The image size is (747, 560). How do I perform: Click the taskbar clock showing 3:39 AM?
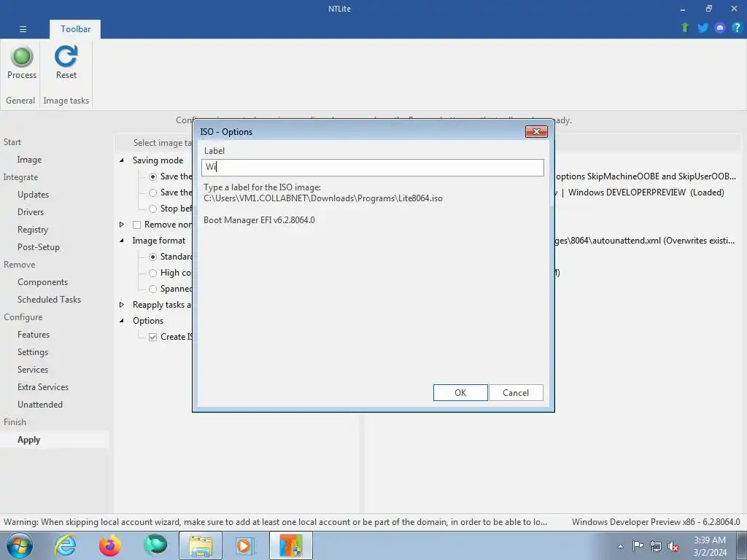coord(710,546)
